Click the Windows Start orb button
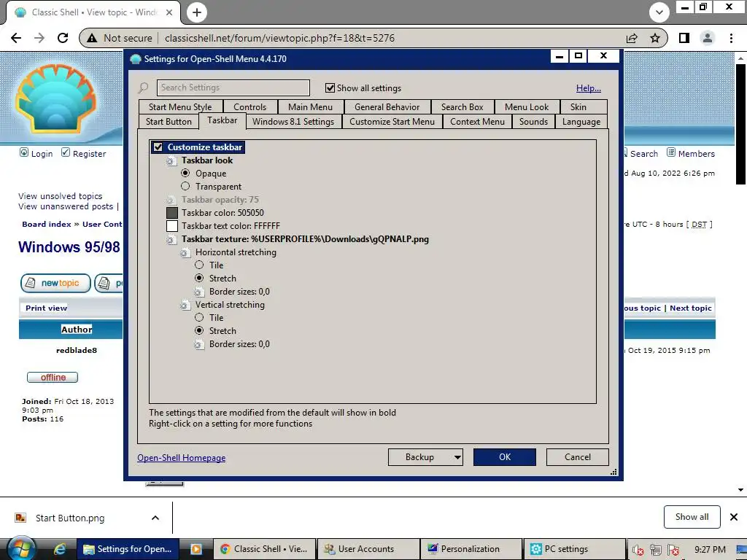 [x=20, y=549]
